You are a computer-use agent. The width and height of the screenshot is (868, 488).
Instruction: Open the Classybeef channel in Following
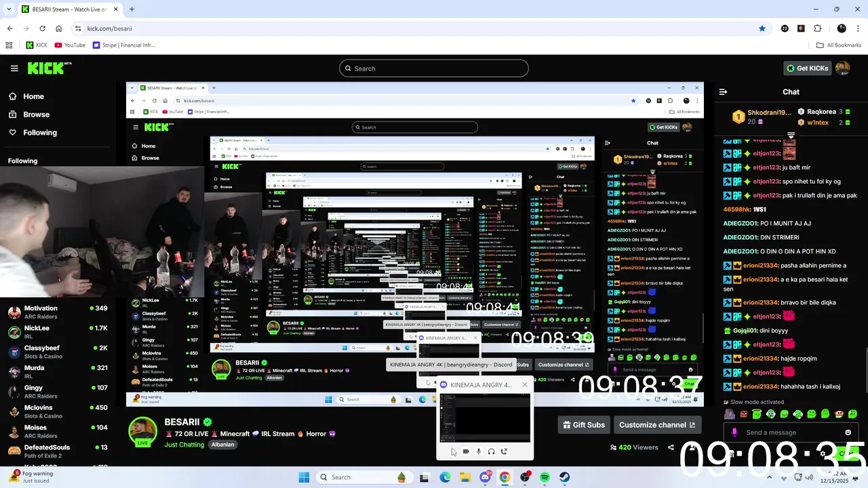(58, 352)
